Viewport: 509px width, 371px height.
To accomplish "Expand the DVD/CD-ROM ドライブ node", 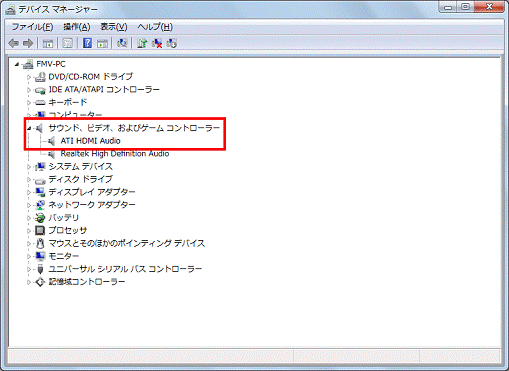I will (x=29, y=77).
